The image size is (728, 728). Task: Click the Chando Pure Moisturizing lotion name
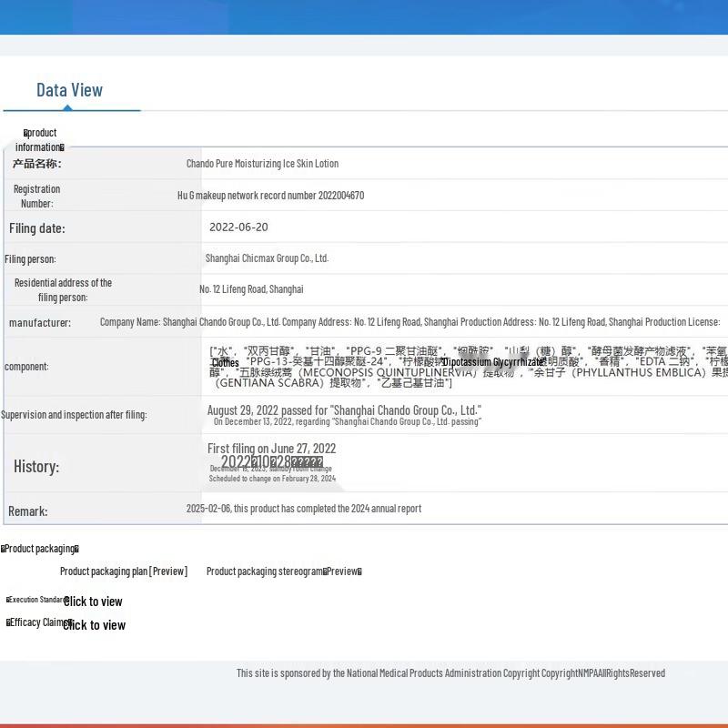point(262,164)
